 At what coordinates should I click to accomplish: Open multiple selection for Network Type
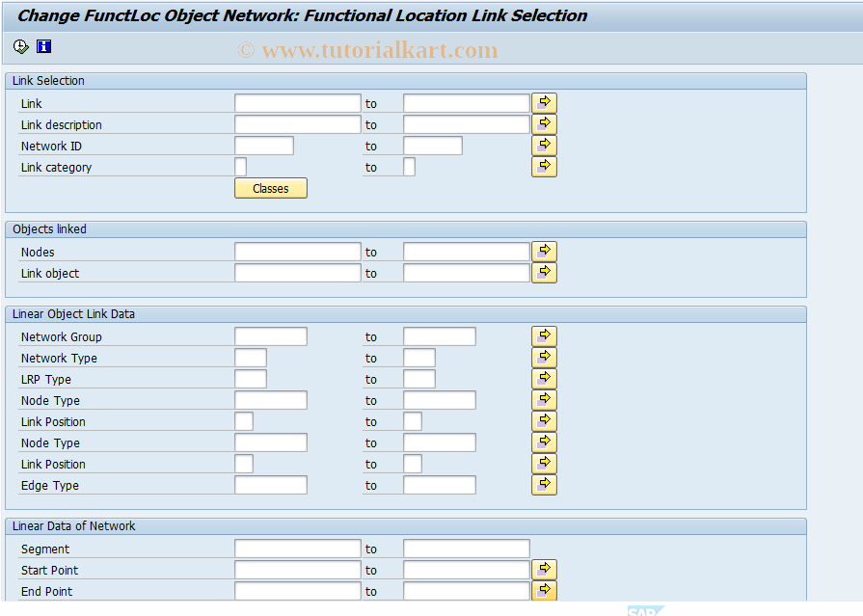tap(545, 358)
